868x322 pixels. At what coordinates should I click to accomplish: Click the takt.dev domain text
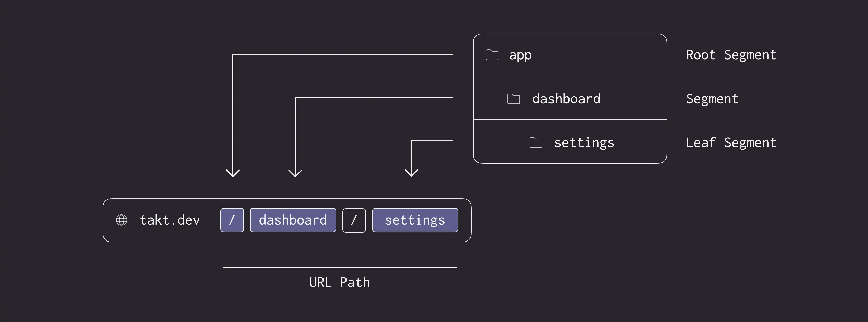[x=170, y=220]
